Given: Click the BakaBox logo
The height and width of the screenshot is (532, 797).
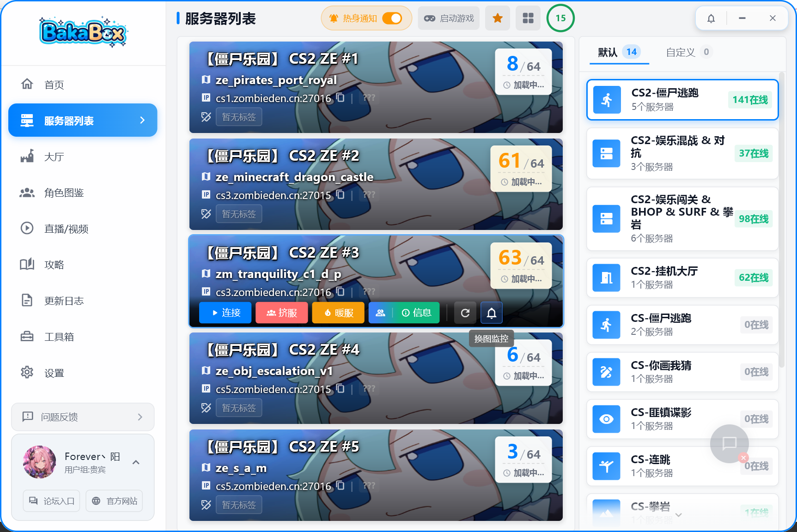Looking at the screenshot, I should (83, 32).
